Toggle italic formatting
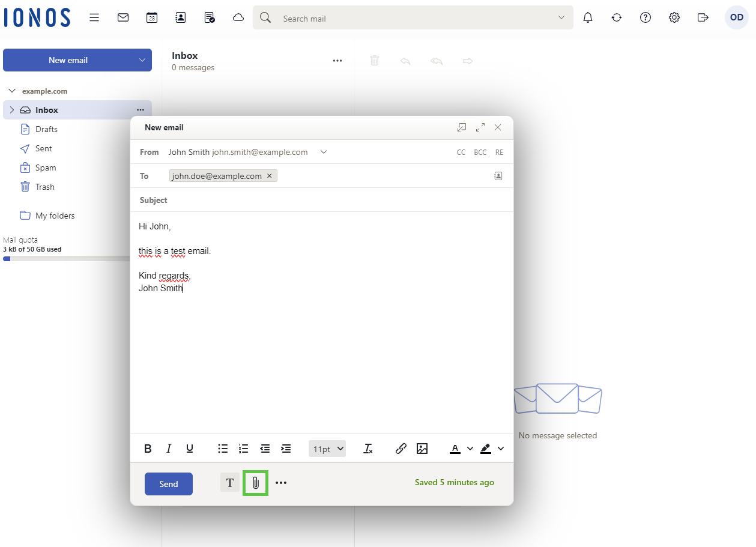Viewport: 756px width, 547px height. coord(169,449)
